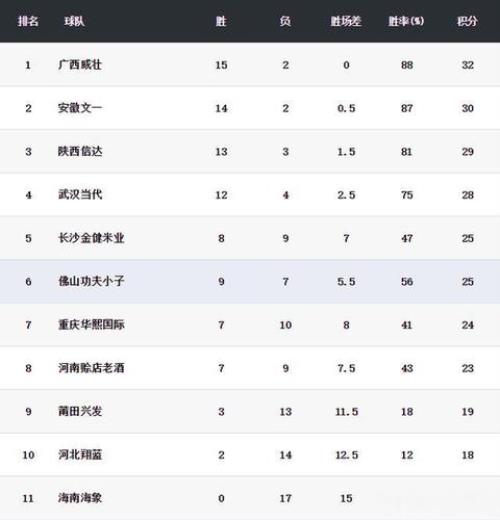Click the 5.5 games-behind value in highlighted row
500x520 pixels.
346,282
